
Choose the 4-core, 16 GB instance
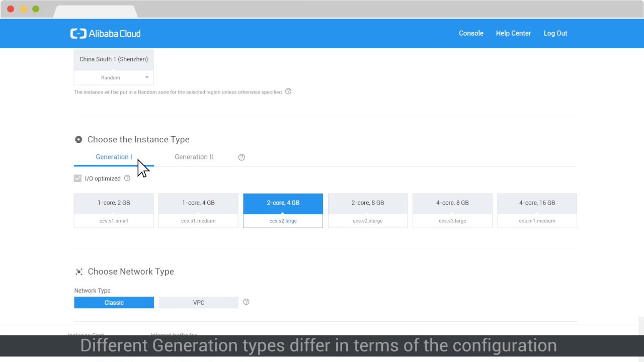[537, 210]
